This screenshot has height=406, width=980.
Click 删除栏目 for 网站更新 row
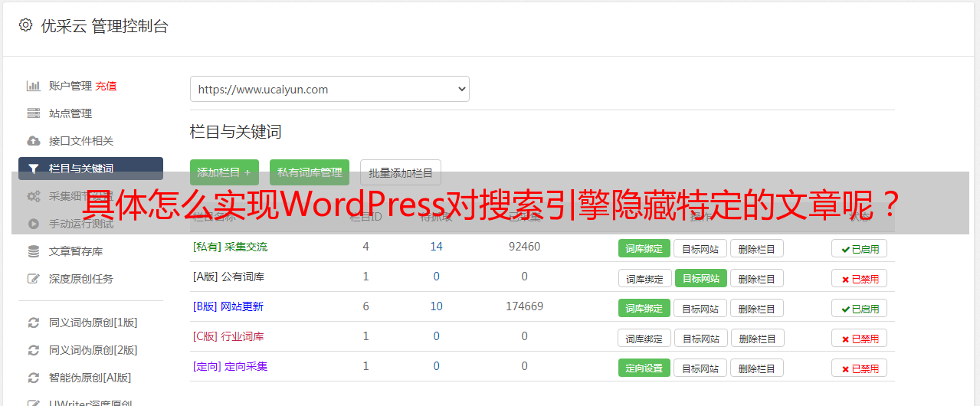point(757,308)
